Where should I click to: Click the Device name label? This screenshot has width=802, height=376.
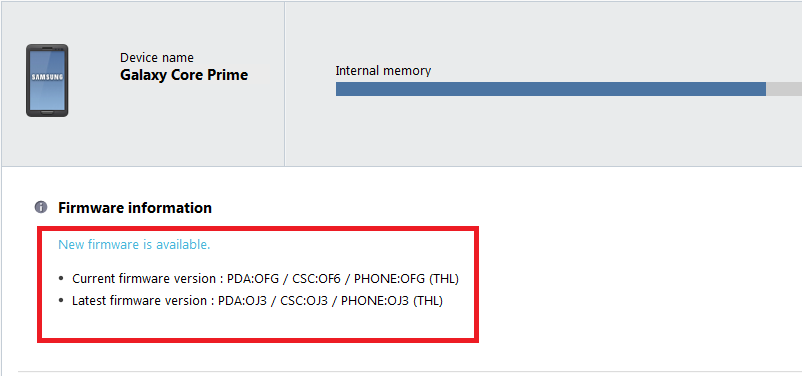click(x=157, y=58)
